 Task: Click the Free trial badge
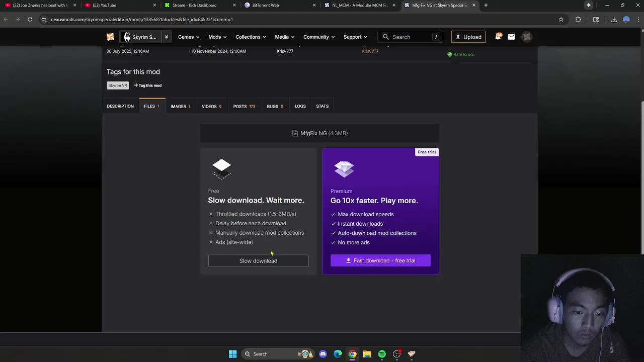pos(427,152)
